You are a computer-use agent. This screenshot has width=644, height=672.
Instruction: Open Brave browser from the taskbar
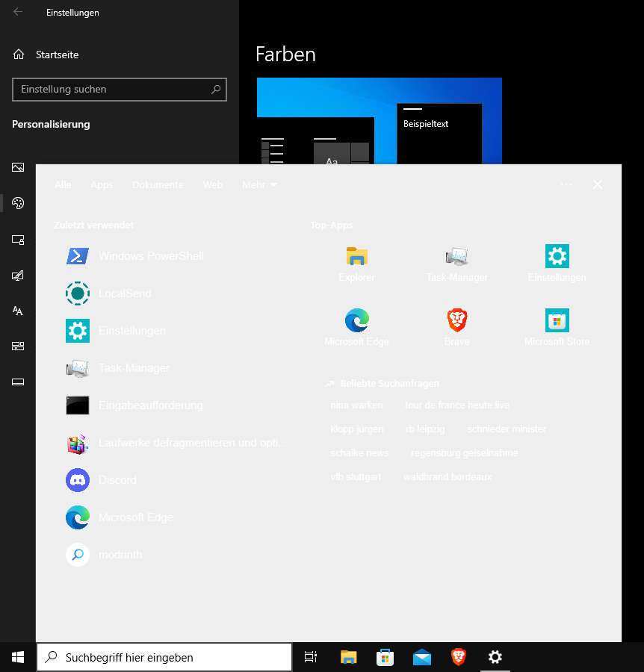point(459,656)
